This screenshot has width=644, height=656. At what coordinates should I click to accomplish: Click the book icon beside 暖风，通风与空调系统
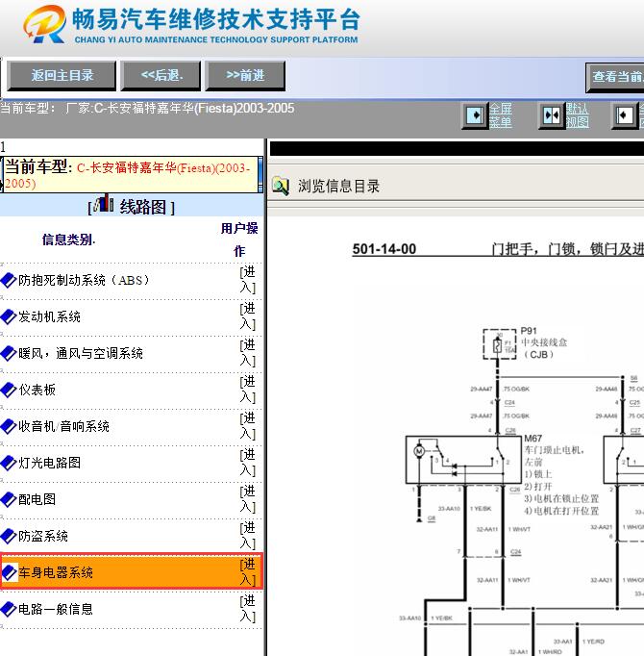[9, 354]
